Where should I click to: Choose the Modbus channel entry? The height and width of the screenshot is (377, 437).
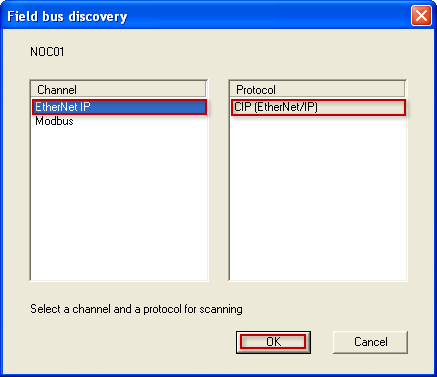pos(119,121)
